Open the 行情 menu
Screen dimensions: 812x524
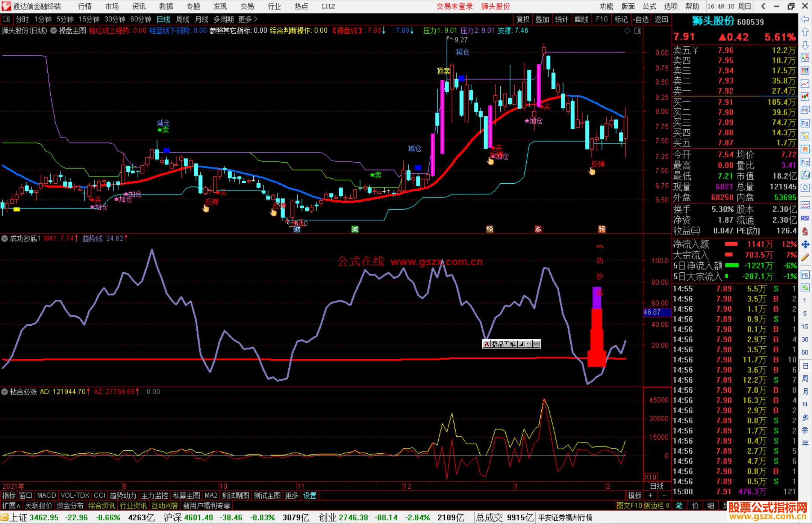coord(85,6)
